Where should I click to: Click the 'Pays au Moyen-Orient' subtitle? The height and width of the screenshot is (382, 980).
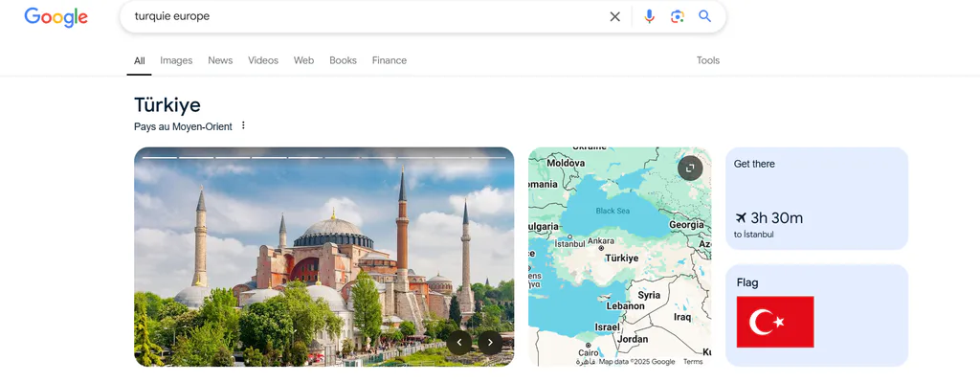coord(183,126)
